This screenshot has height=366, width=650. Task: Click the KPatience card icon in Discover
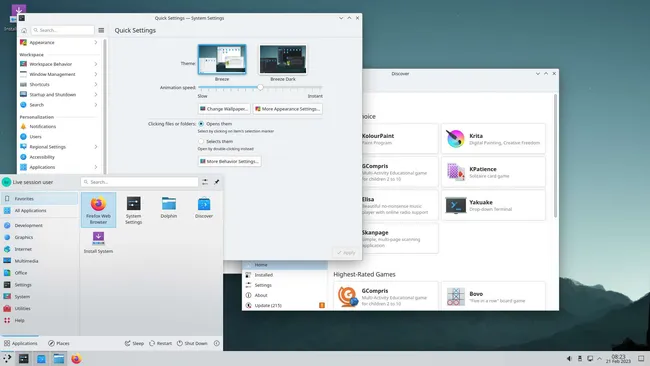pos(455,172)
